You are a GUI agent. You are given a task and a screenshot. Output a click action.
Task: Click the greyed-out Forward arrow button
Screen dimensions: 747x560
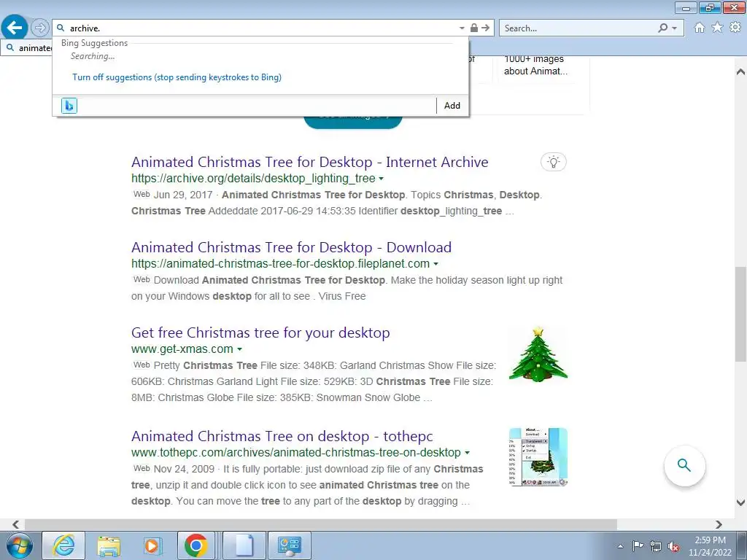click(x=40, y=28)
